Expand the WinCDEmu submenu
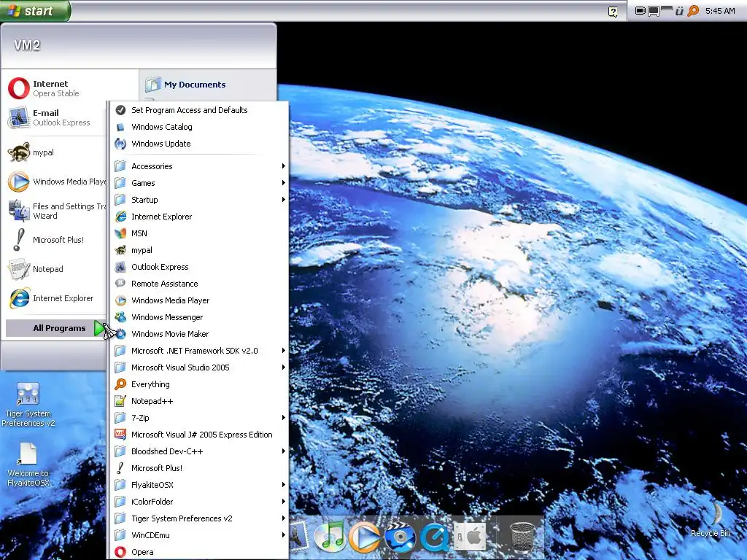The width and height of the screenshot is (747, 560). (x=198, y=535)
